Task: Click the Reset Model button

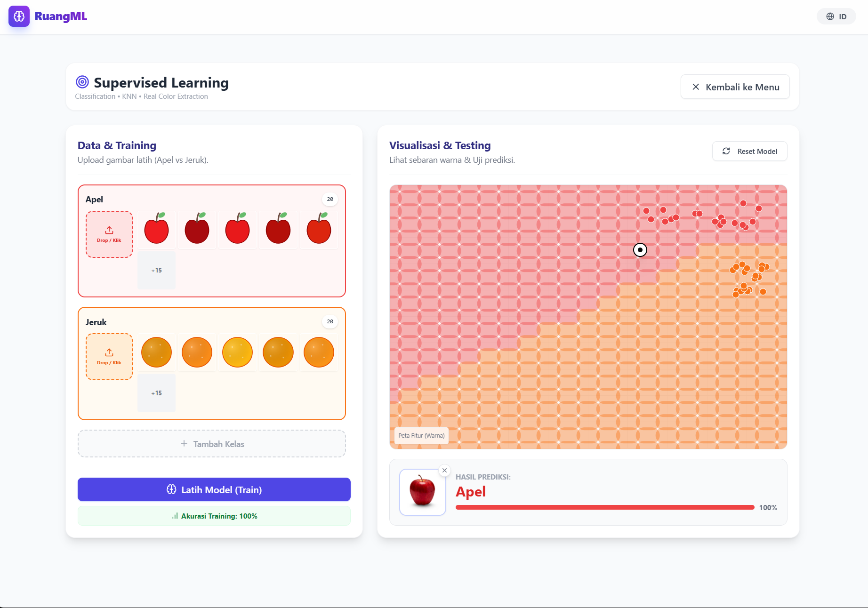Action: [749, 151]
